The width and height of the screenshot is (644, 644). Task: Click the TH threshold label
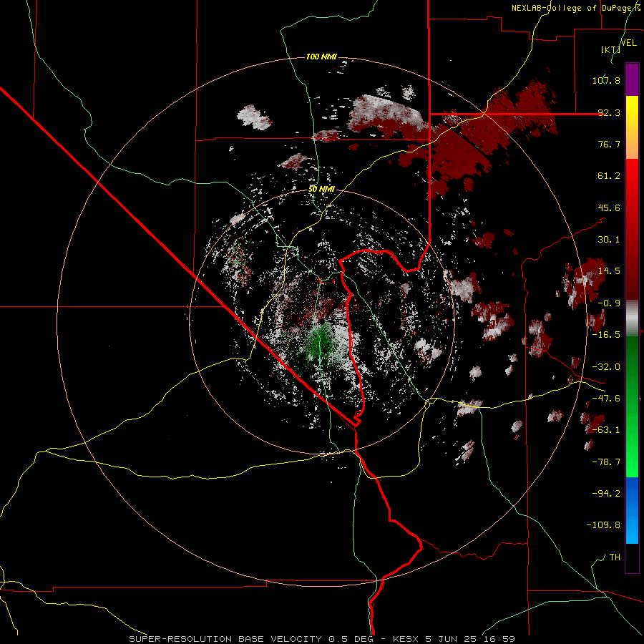[x=615, y=557]
